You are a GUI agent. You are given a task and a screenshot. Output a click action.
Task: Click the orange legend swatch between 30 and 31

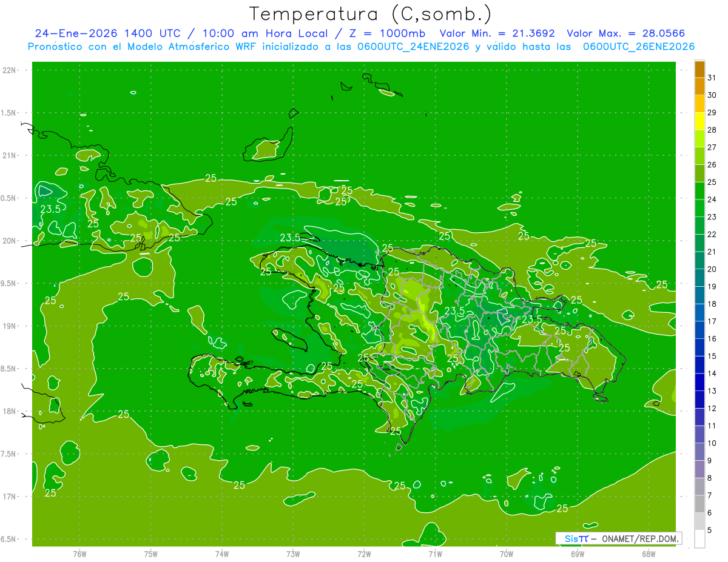coord(699,87)
